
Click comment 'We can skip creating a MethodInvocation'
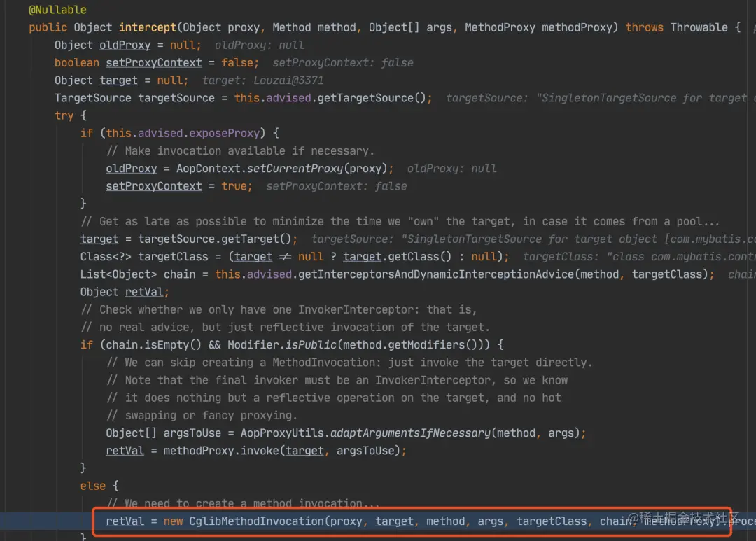[x=349, y=363]
